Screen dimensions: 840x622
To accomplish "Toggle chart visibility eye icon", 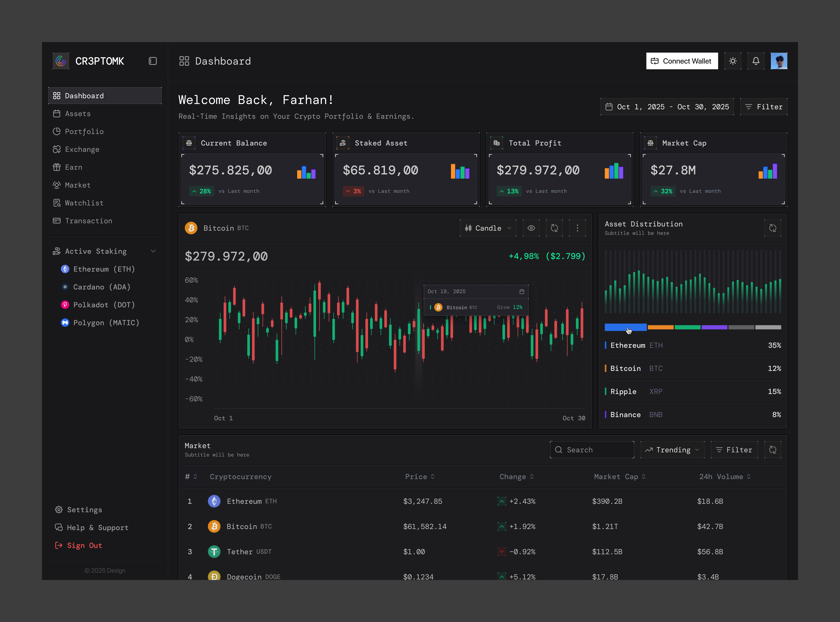I will (x=531, y=228).
